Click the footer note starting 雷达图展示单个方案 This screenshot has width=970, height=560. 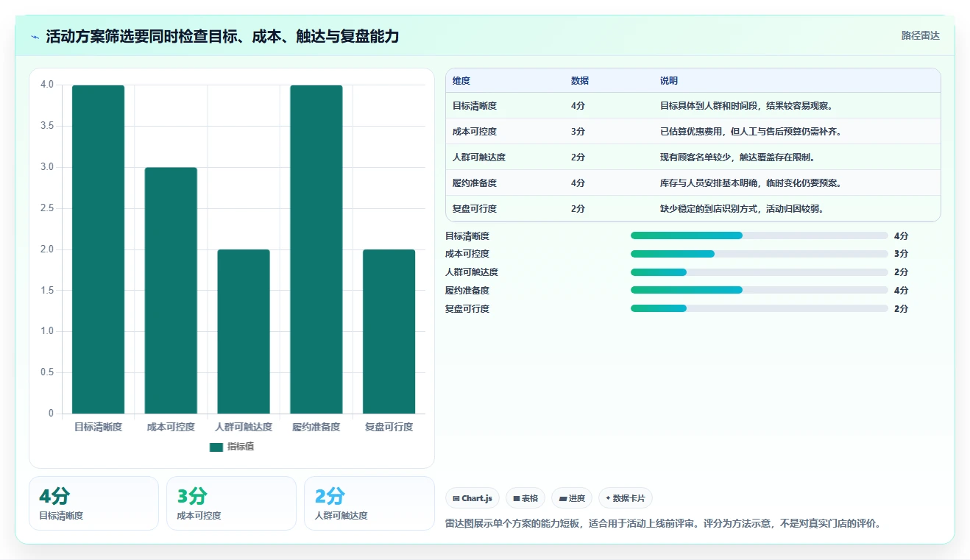click(663, 524)
